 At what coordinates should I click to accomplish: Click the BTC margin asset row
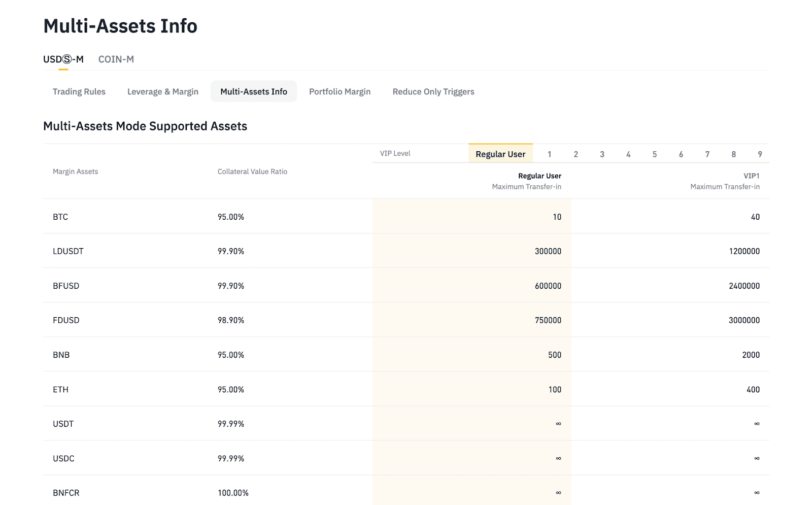(60, 217)
